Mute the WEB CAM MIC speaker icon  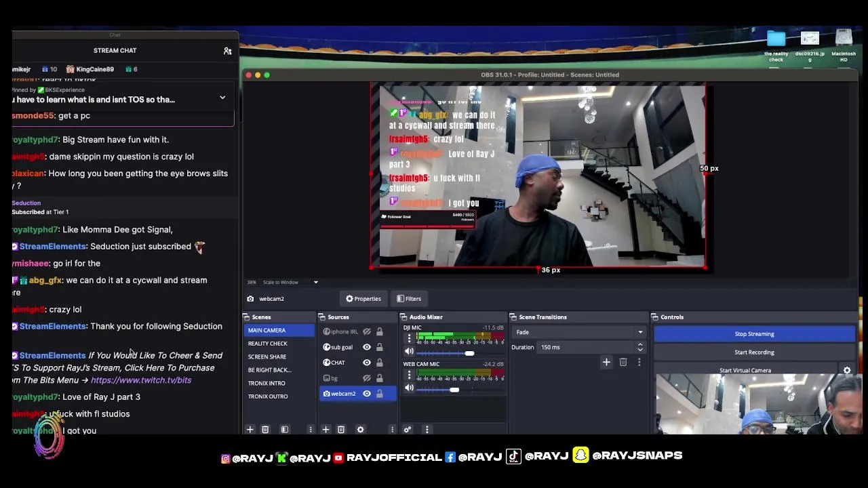click(x=409, y=388)
